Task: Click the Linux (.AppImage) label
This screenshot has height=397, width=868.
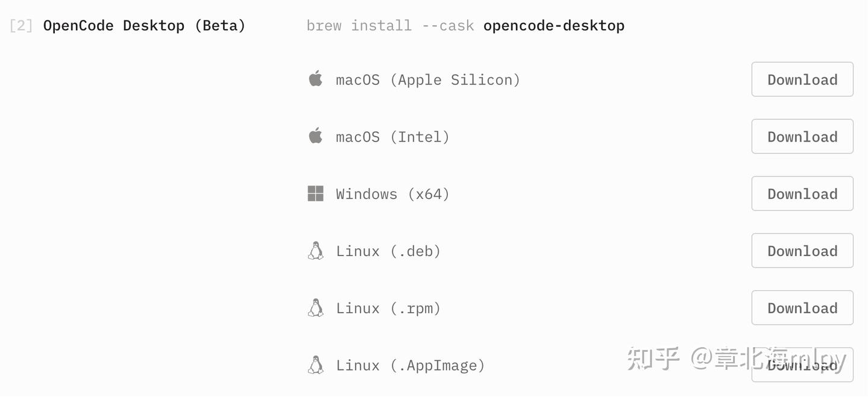Action: tap(410, 366)
